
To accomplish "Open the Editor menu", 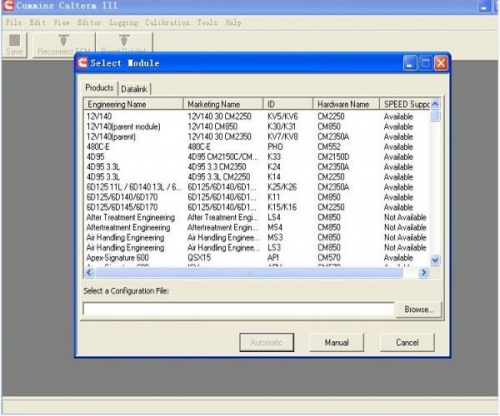I will click(x=89, y=23).
